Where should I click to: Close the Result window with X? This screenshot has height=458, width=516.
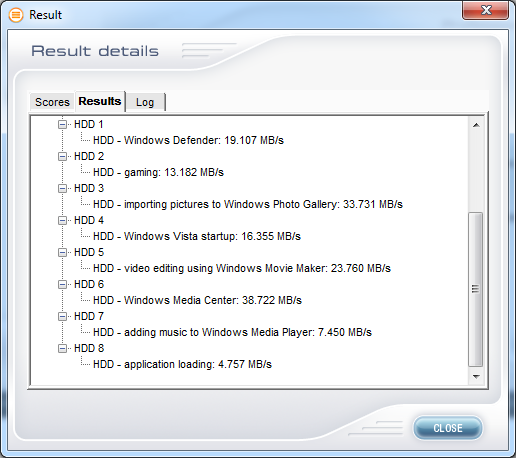(x=486, y=10)
